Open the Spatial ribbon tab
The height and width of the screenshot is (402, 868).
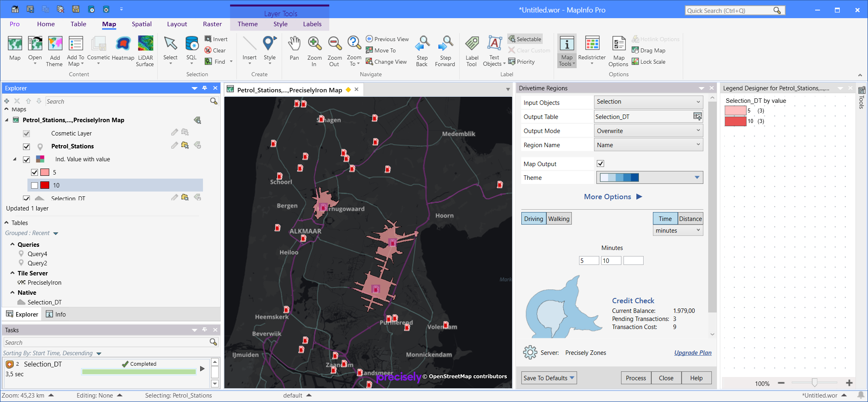pyautogui.click(x=142, y=24)
